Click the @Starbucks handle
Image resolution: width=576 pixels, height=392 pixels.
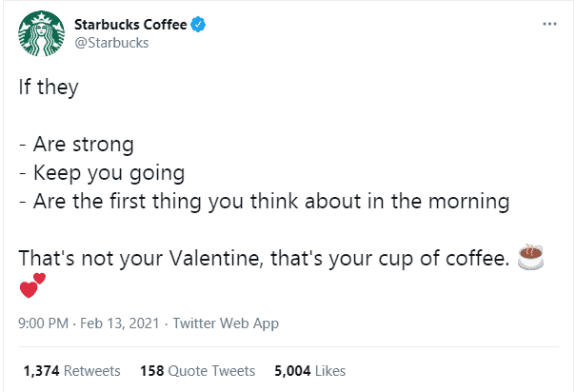click(111, 43)
